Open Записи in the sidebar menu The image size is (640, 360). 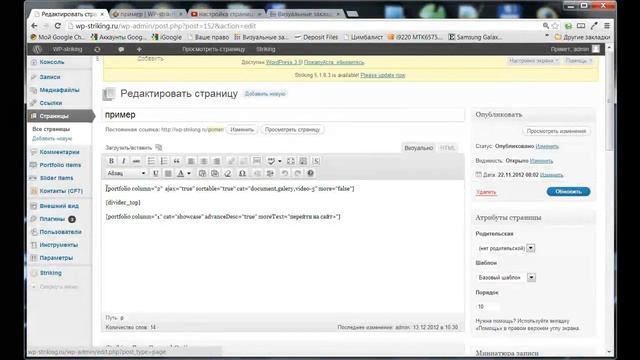[x=50, y=77]
